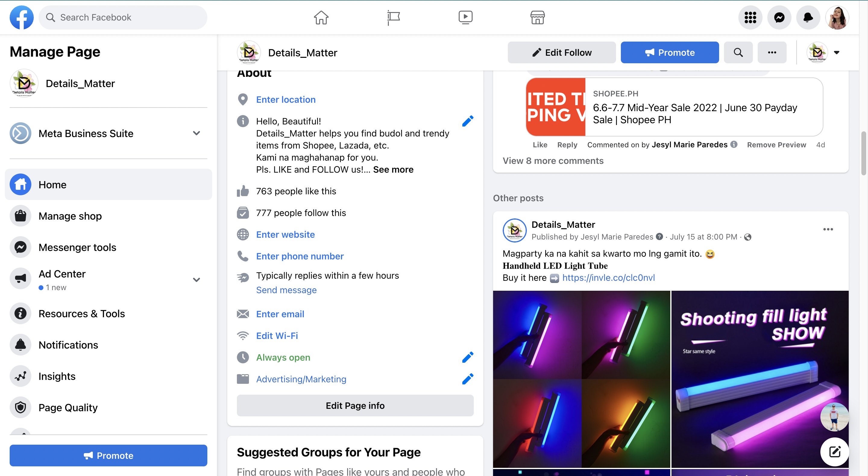The image size is (868, 476).
Task: Expand Meta Business Suite chevron
Action: pyautogui.click(x=197, y=133)
